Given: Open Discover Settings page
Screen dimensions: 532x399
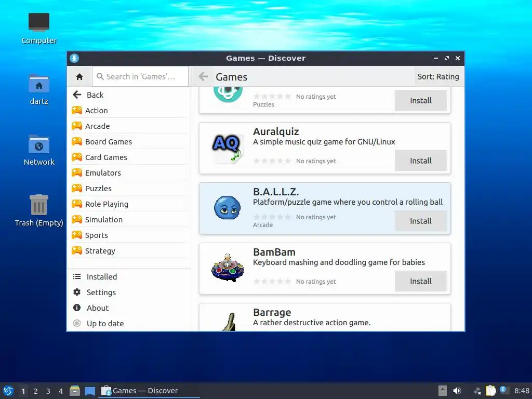Looking at the screenshot, I should 129,292.
